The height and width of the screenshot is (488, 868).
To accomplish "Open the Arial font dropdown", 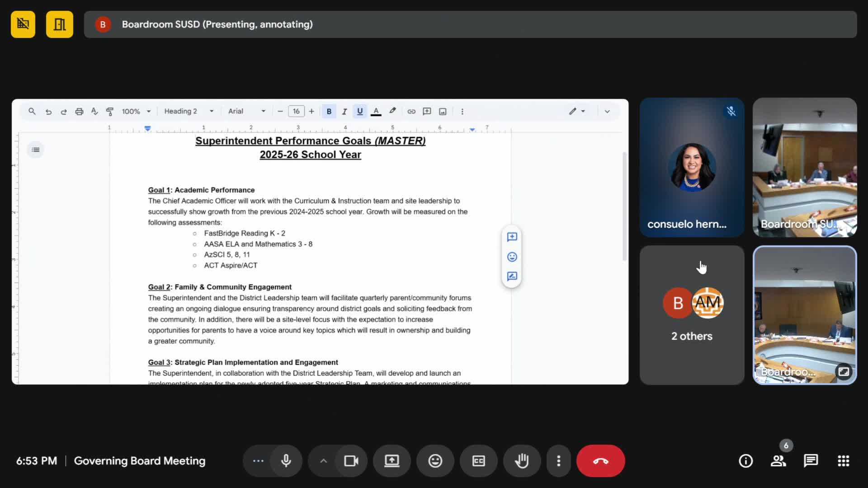I will pyautogui.click(x=246, y=111).
